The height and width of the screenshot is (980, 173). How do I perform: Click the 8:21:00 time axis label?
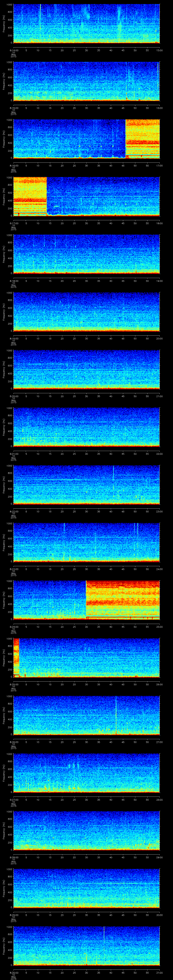click(14, 454)
